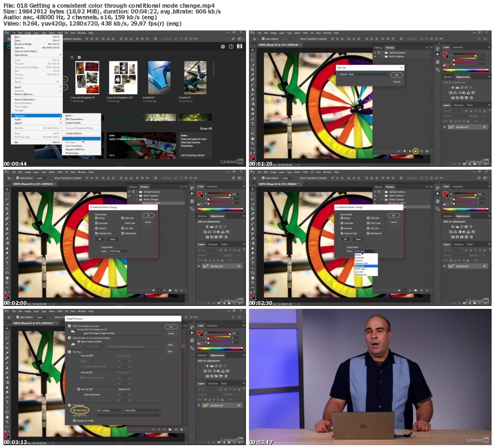
Task: Switch to the History tab in 00:02:30 frame
Action: pos(379,187)
